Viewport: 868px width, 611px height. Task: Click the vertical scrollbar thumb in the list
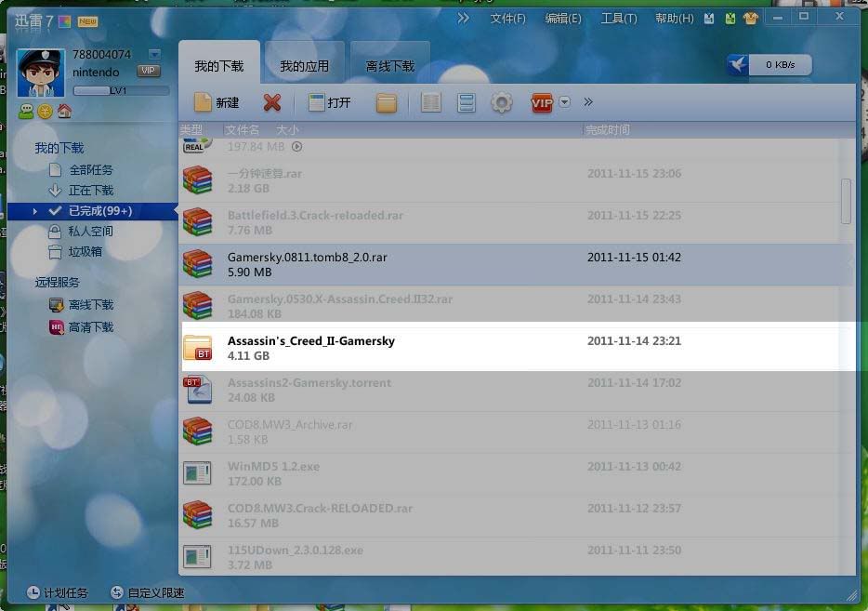[846, 201]
